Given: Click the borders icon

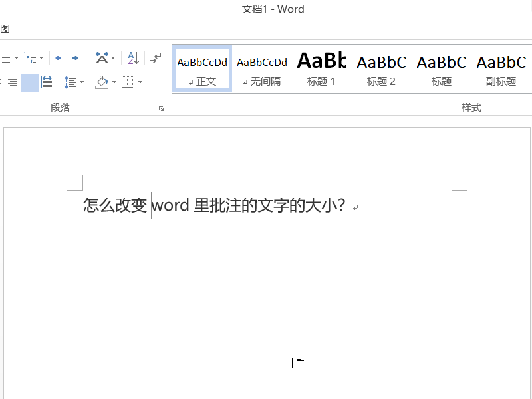Looking at the screenshot, I should [128, 82].
